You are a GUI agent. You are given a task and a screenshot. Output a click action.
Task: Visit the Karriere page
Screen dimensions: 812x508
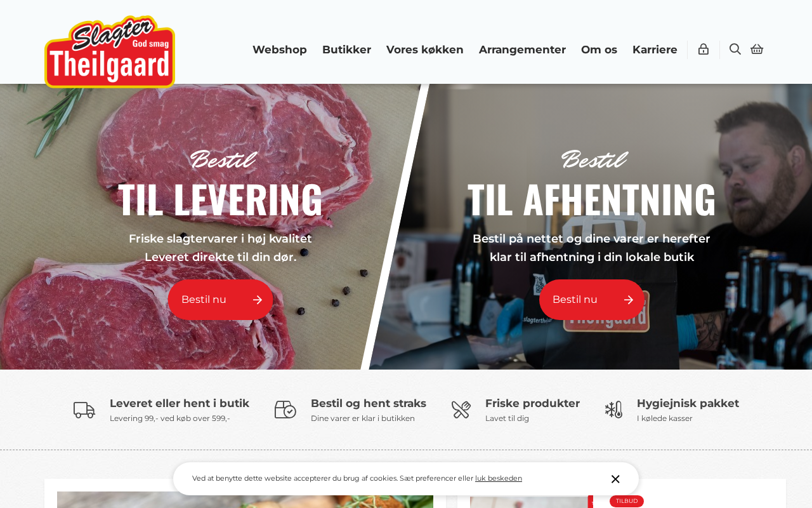(x=655, y=50)
